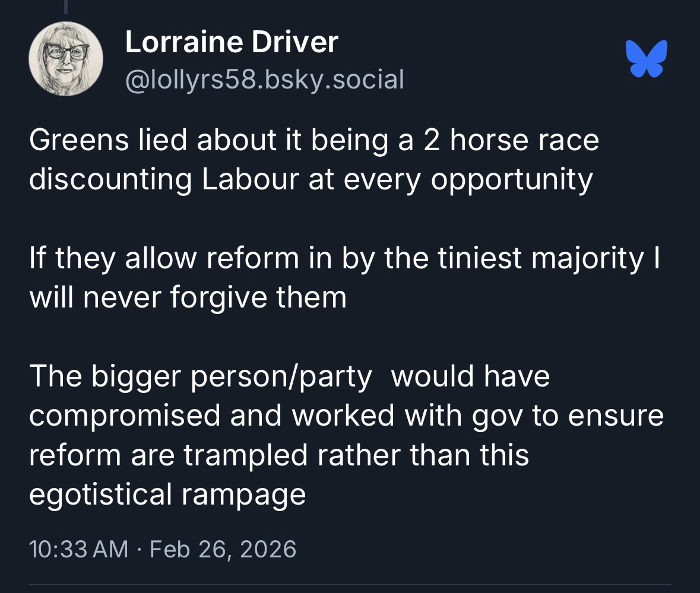Click the Feb 26, 2026 date
The image size is (700, 593).
[223, 548]
